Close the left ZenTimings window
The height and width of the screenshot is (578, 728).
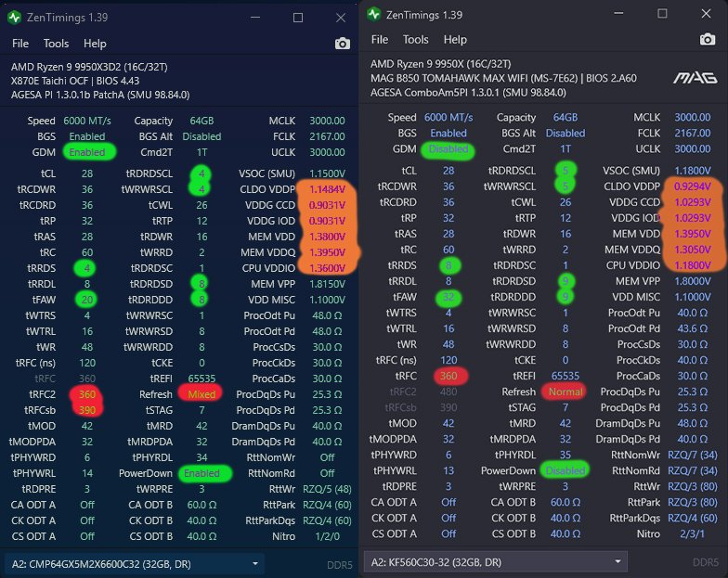tap(340, 18)
